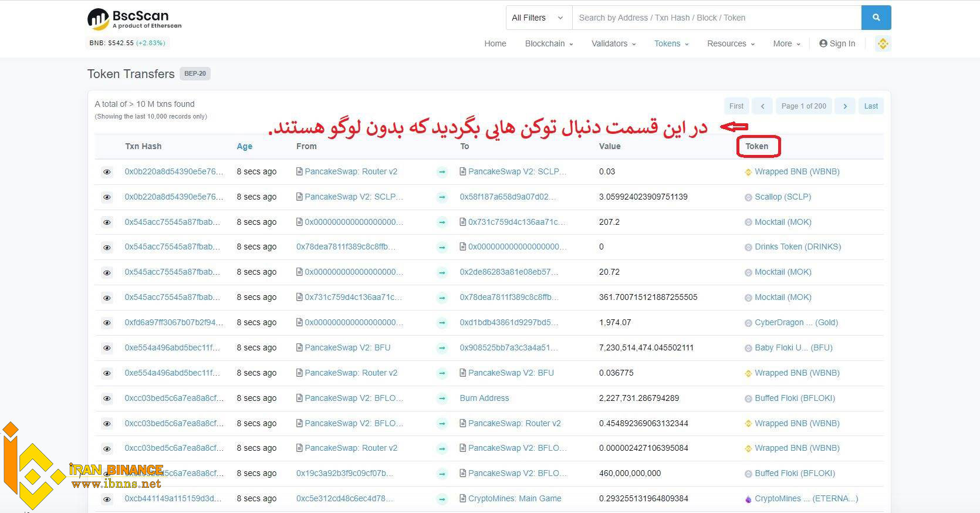
Task: Go to previous page with left chevron
Action: coord(762,106)
